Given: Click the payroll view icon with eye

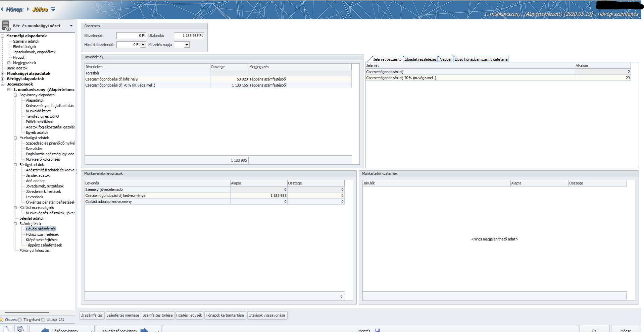Looking at the screenshot, I should tap(6, 26).
